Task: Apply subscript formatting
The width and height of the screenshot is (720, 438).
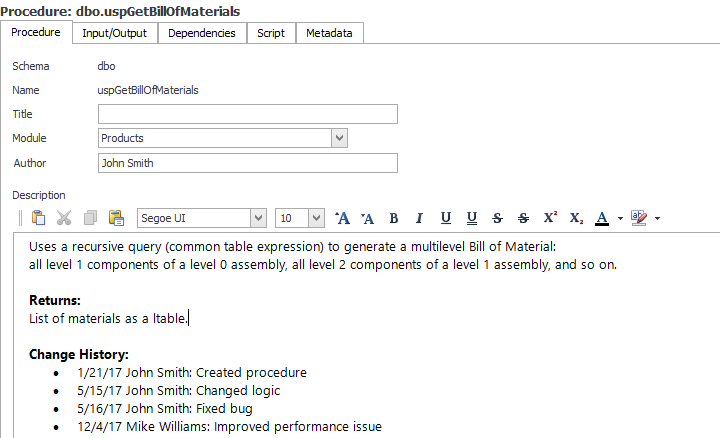Action: click(576, 218)
